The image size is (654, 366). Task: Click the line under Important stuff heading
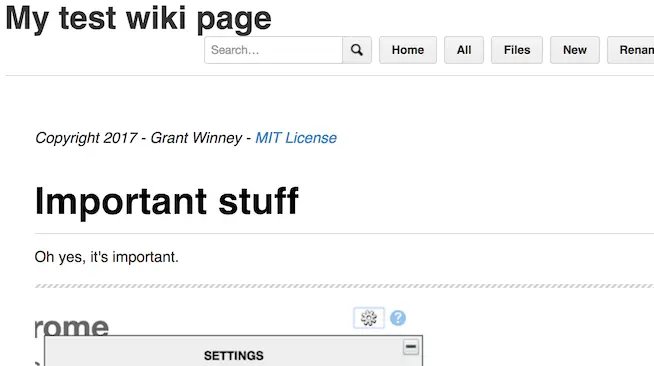click(x=344, y=234)
